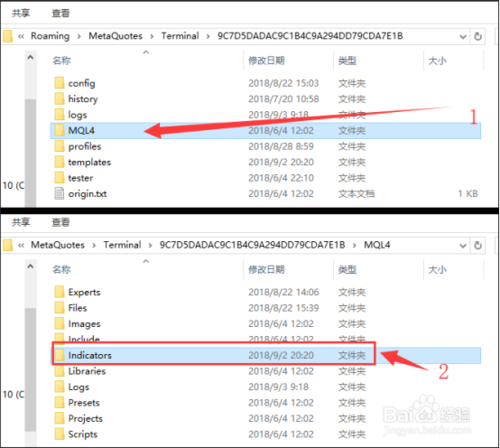This screenshot has width=500, height=448.
Task: Expand chevron after Terminal in upper path
Action: point(208,36)
